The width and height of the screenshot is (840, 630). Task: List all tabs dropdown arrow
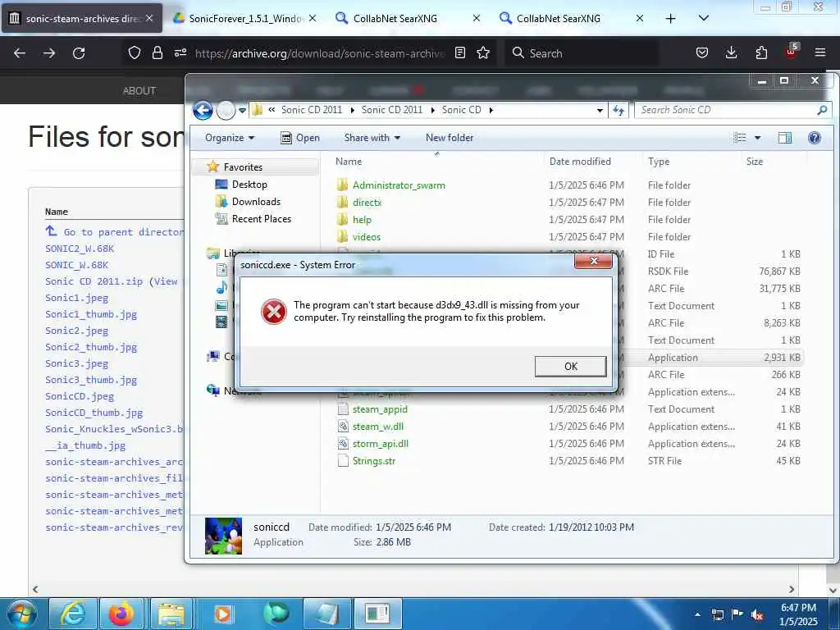click(x=704, y=18)
